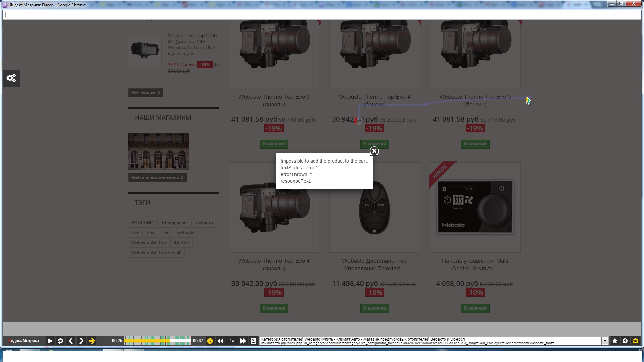Seek within the playback timeline bar
The image size is (644, 362).
click(x=157, y=341)
